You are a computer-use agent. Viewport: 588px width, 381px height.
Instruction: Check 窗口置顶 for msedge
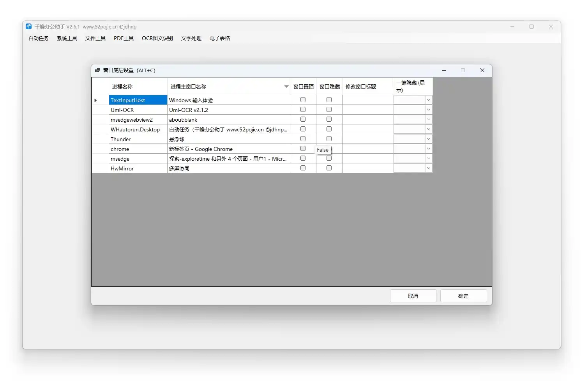pos(303,158)
